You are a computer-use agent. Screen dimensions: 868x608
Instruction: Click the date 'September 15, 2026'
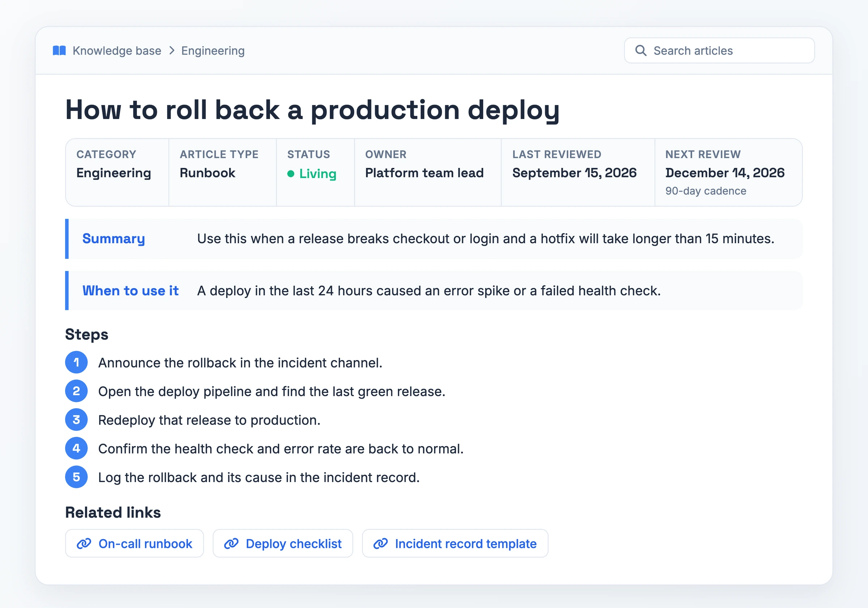[x=575, y=173]
